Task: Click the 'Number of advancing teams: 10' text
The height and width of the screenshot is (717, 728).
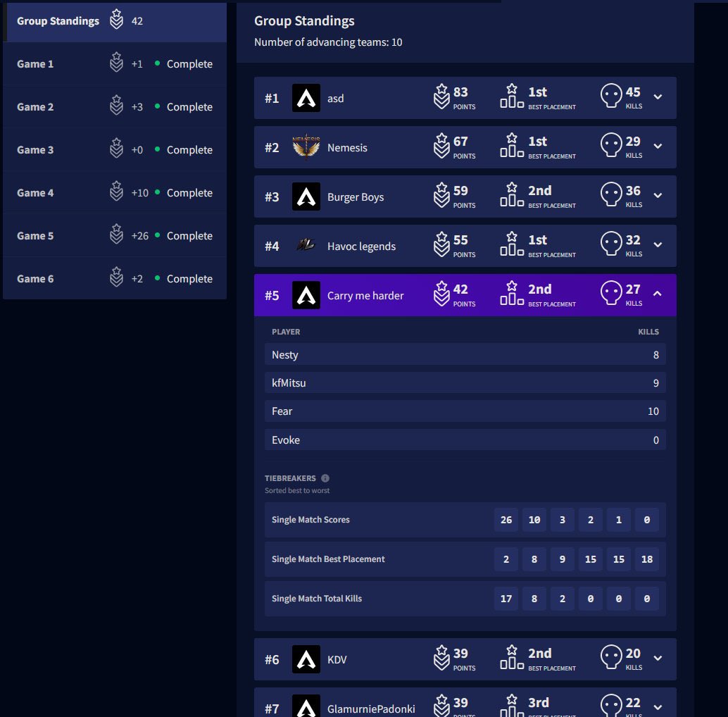Action: [x=328, y=42]
